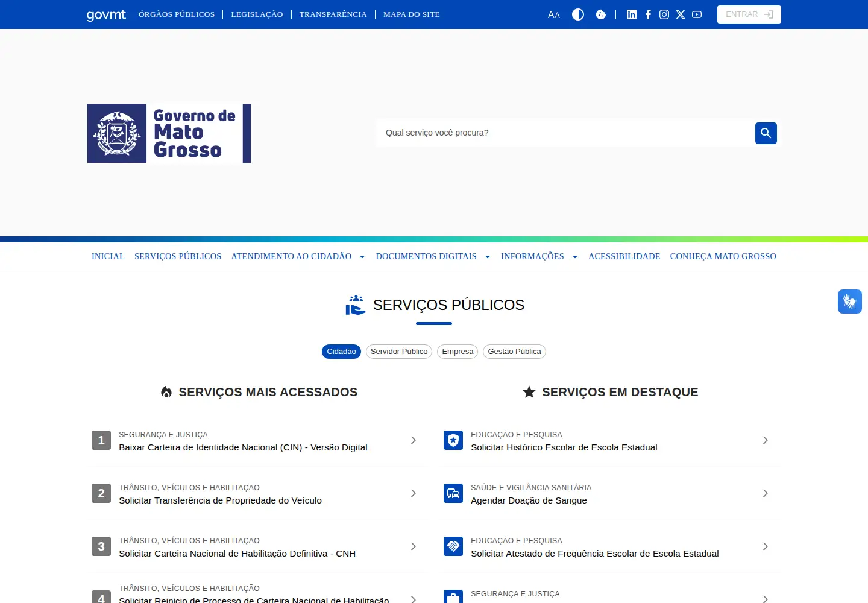Open the sign language accessibility widget
This screenshot has width=868, height=603.
coord(850,301)
